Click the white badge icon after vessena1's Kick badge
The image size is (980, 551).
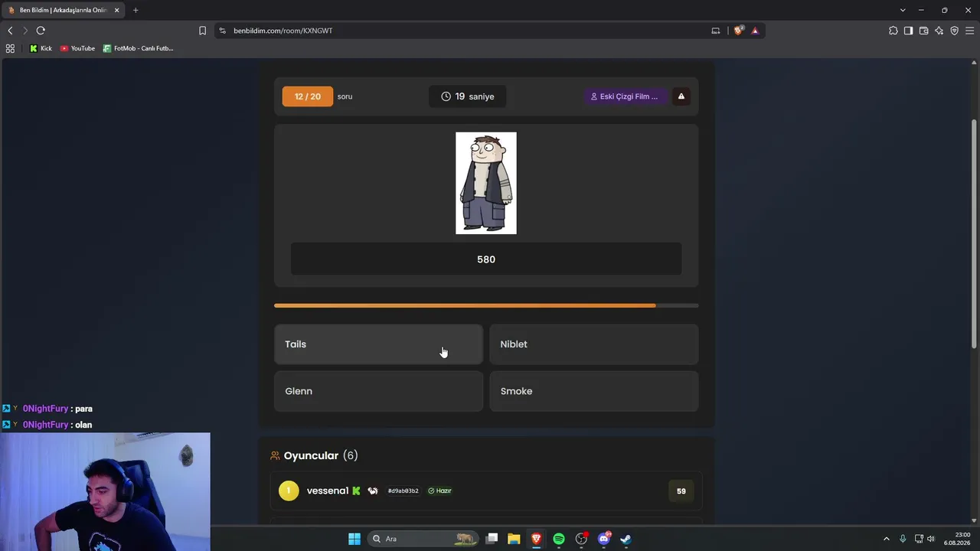pyautogui.click(x=373, y=491)
